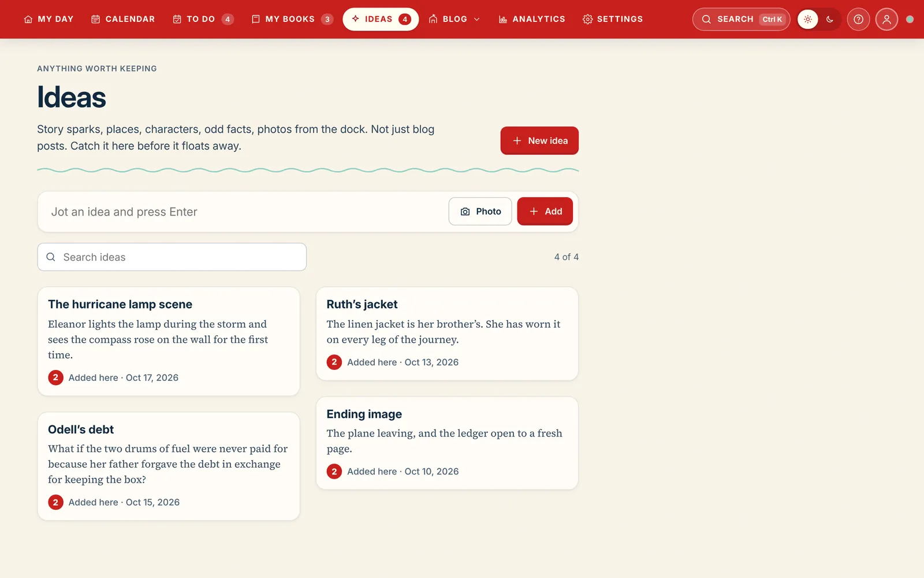Click the New idea button
Screen dimensions: 924x578
(x=539, y=140)
